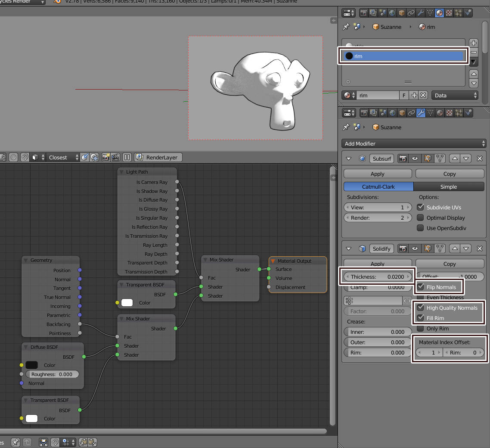490x448 pixels.
Task: Toggle Subsurf modifier editing cage icon
Action: [x=440, y=159]
